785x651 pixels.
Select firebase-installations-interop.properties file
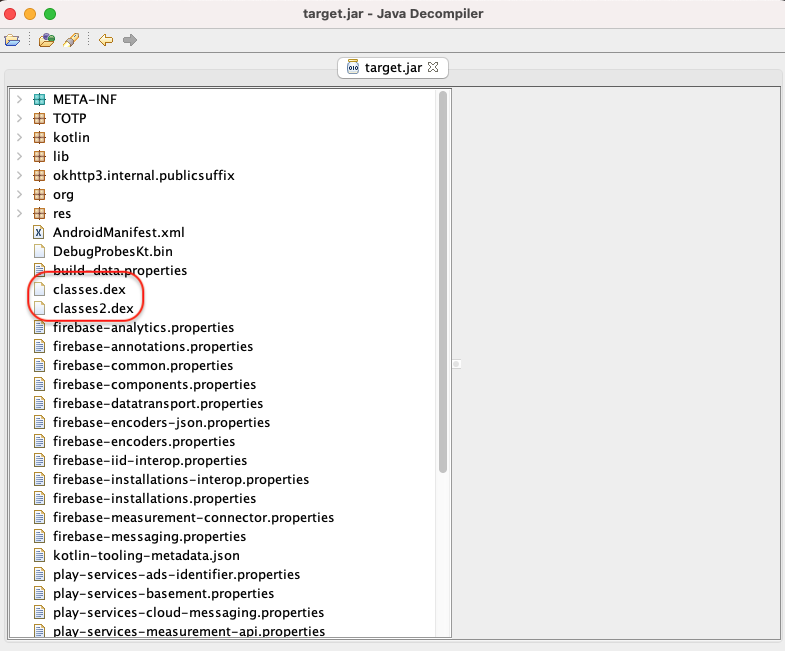click(x=181, y=480)
